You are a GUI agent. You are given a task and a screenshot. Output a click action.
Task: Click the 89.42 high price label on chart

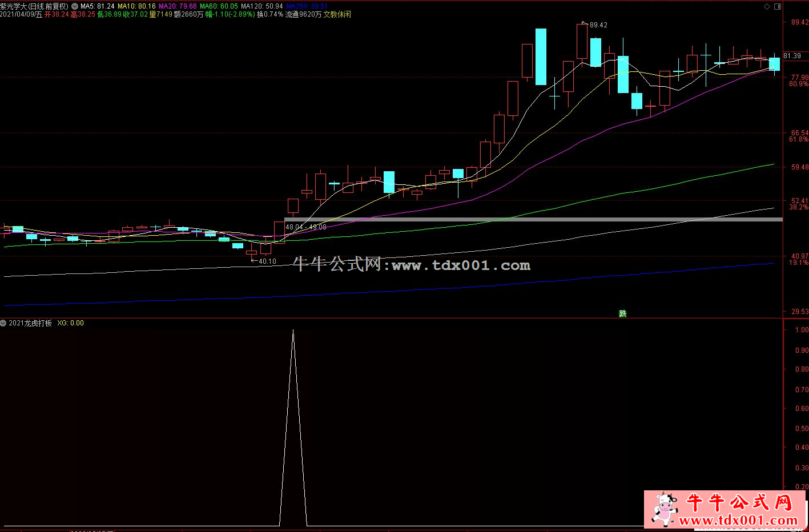point(598,25)
